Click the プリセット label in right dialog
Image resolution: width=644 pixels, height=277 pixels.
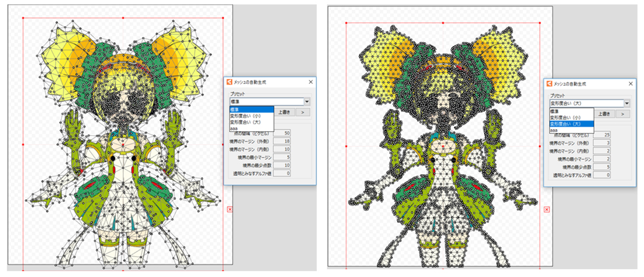558,96
